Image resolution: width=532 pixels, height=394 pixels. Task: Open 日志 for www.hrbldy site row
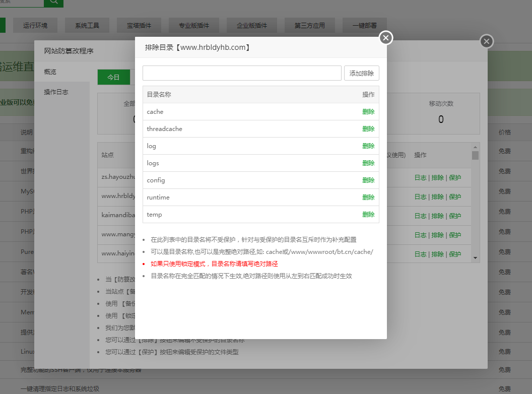[420, 197]
